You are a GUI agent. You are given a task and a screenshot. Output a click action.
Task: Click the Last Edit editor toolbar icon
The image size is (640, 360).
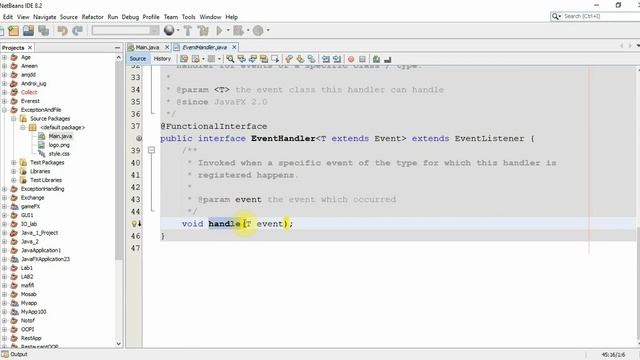point(184,59)
